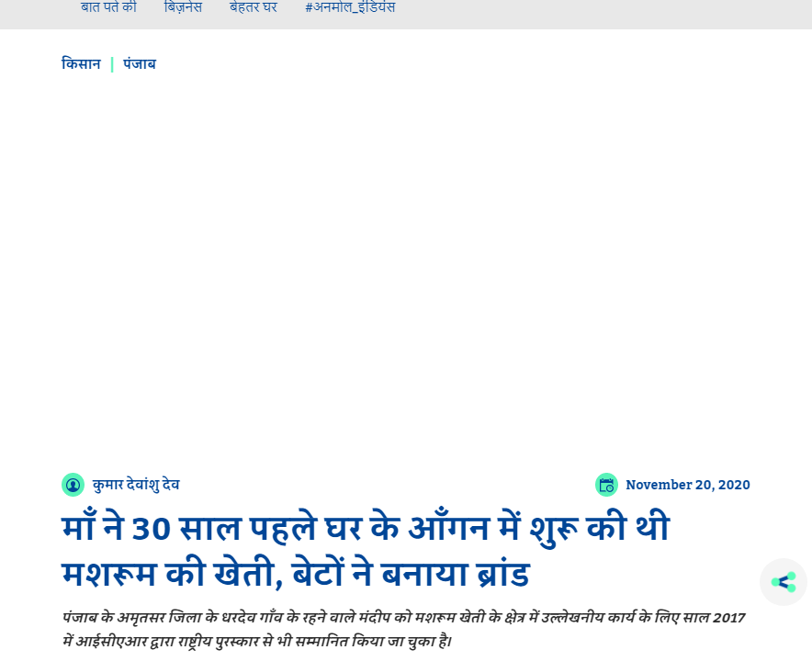Open author profile कुमार देवांशु देव
This screenshot has height=661, width=812.
point(138,485)
